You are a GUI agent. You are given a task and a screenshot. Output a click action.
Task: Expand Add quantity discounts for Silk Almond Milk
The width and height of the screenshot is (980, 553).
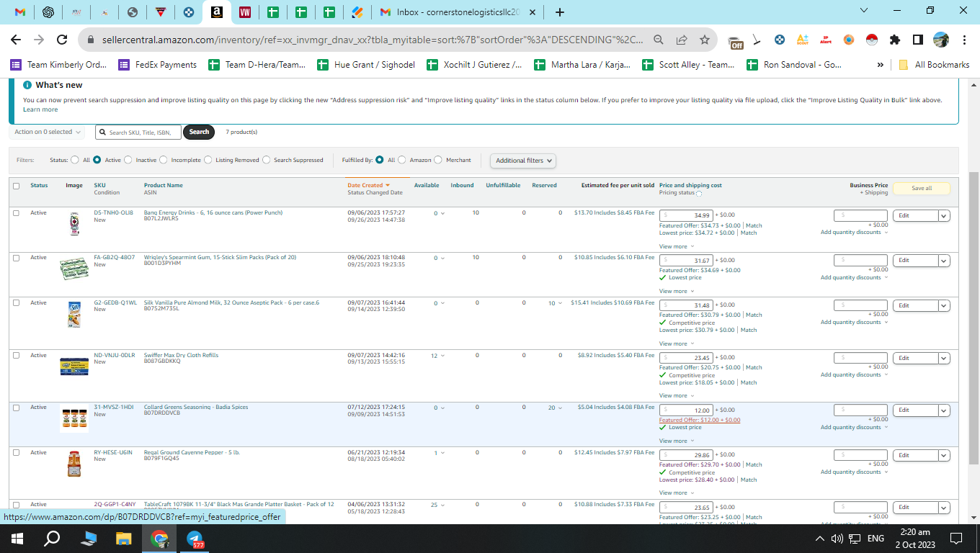855,322
